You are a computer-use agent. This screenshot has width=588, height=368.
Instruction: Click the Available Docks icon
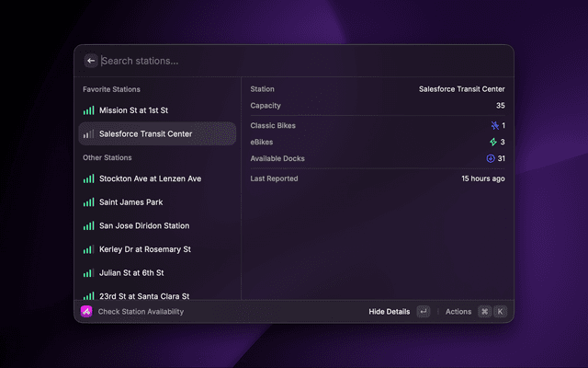(x=492, y=158)
